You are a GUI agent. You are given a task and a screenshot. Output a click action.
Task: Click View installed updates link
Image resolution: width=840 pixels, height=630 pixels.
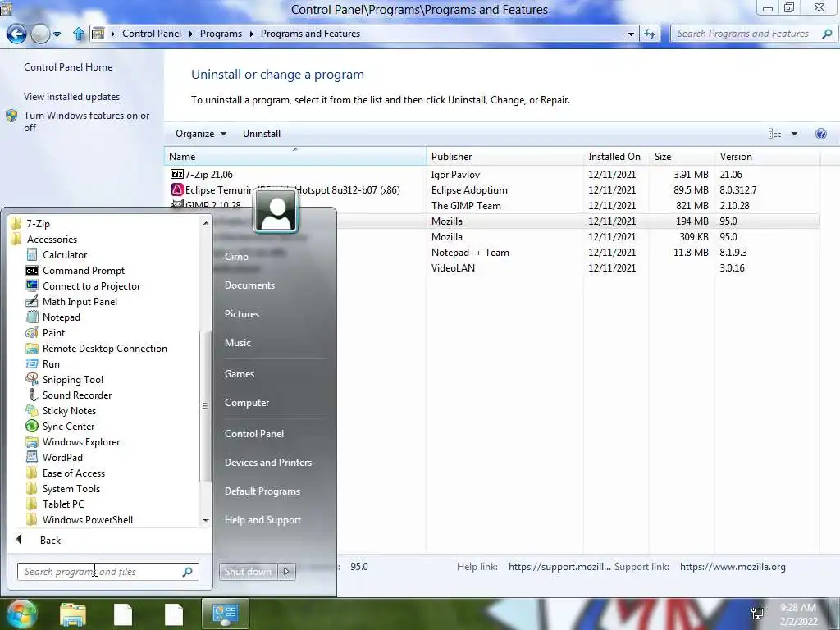pos(71,97)
